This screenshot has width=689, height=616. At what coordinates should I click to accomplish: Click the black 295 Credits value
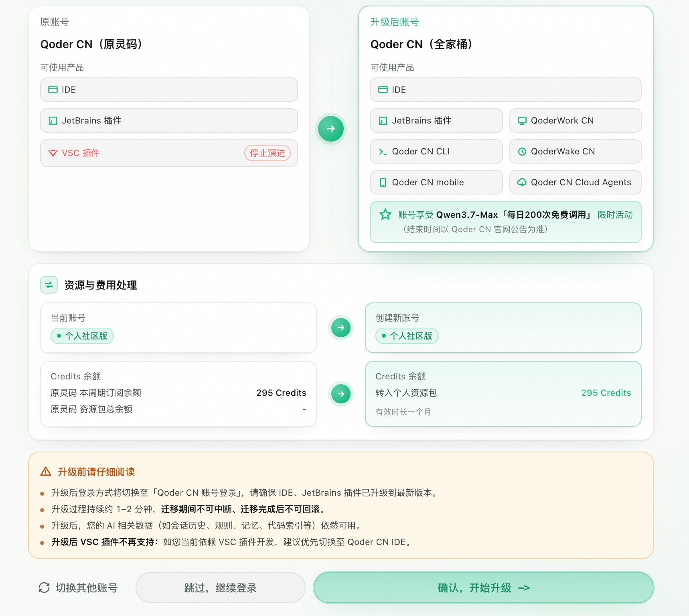[281, 393]
